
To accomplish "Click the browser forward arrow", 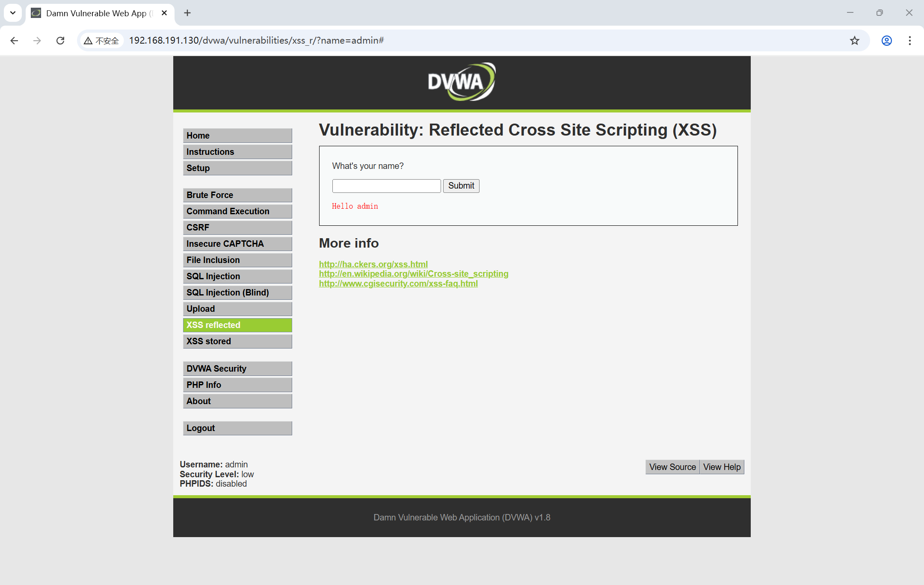I will pos(37,41).
